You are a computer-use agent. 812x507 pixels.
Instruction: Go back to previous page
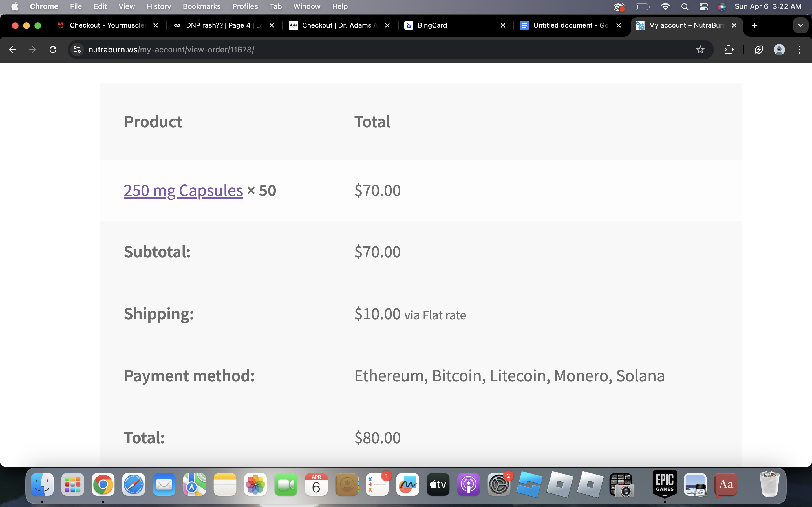pos(12,50)
